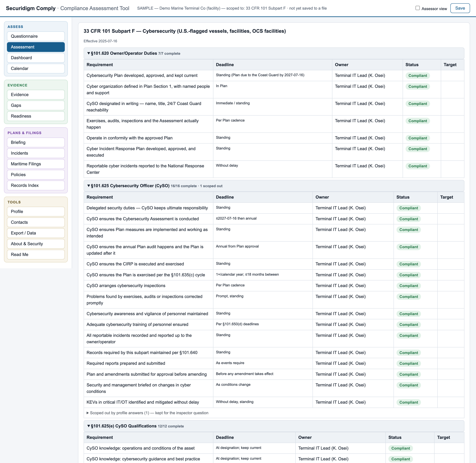Click Compliant status for CySO arranges cybersecurity inspections
Viewport: 476px width, 463px height.
tap(408, 286)
